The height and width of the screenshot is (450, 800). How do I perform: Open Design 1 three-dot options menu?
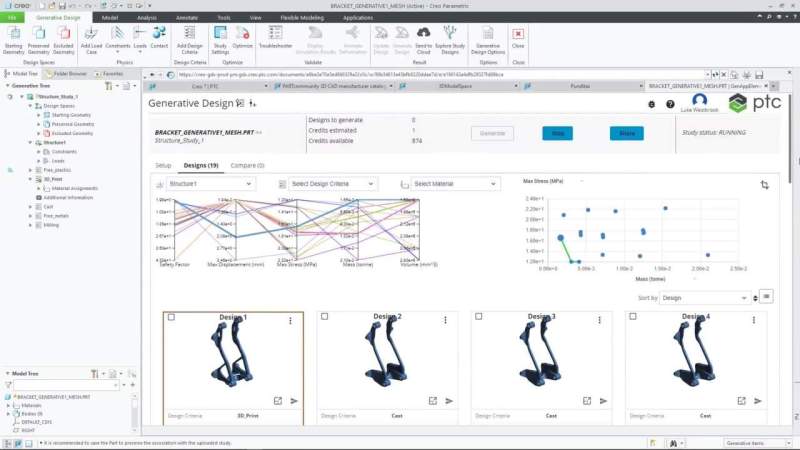(x=290, y=320)
